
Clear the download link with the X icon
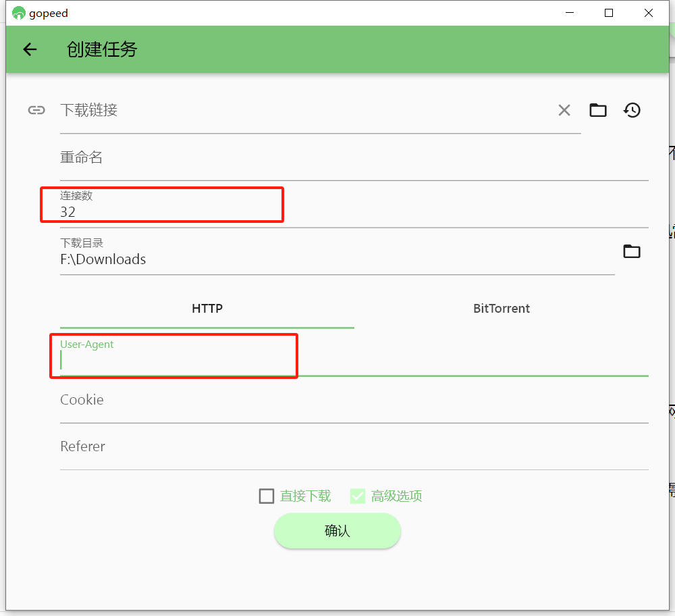tap(564, 110)
